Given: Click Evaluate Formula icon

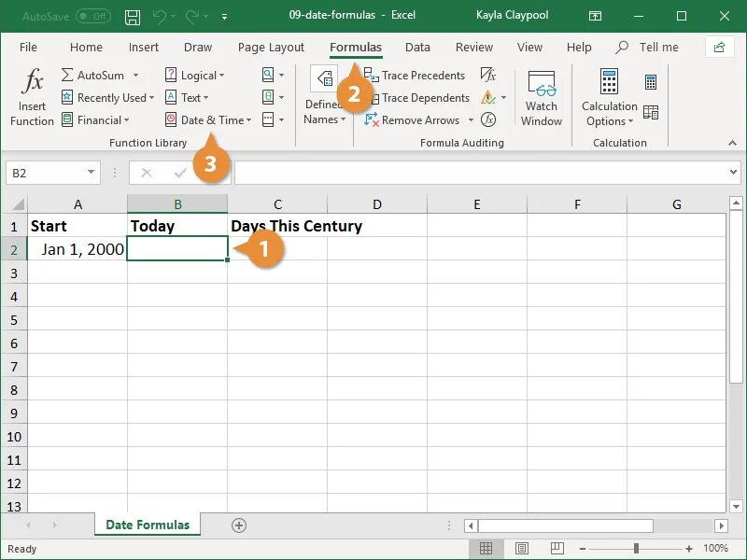Looking at the screenshot, I should pyautogui.click(x=488, y=119).
